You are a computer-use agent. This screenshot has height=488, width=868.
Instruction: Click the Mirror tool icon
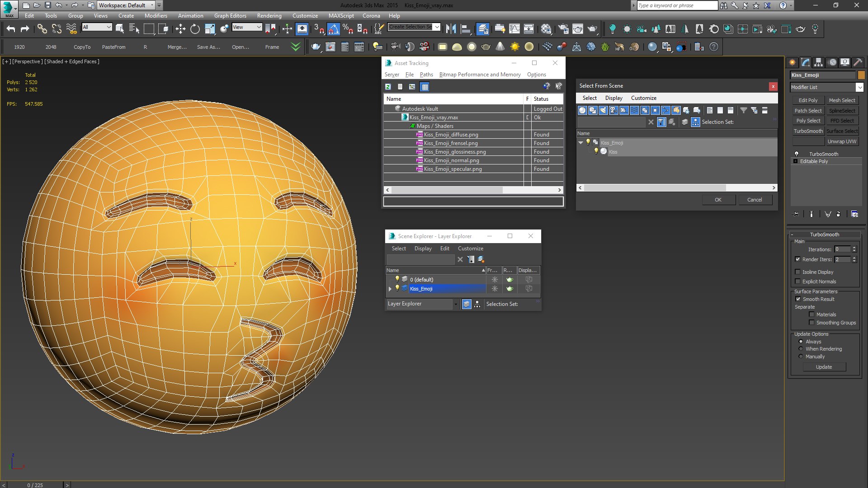[451, 29]
